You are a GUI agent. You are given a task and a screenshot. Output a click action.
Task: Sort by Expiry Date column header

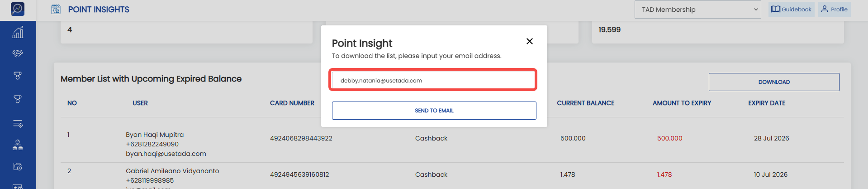767,103
